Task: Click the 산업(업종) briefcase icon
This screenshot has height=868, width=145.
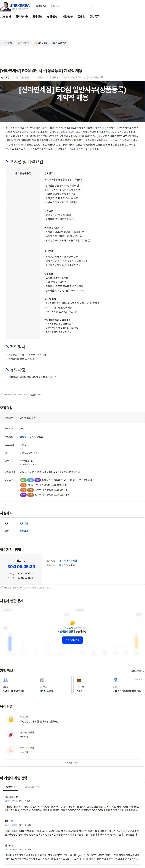Action: click(79, 680)
